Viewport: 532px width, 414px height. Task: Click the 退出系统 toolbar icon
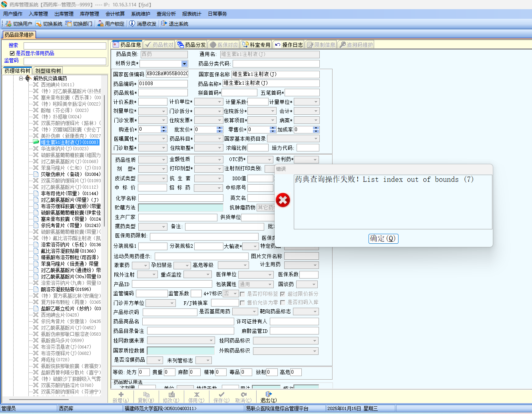pyautogui.click(x=164, y=24)
